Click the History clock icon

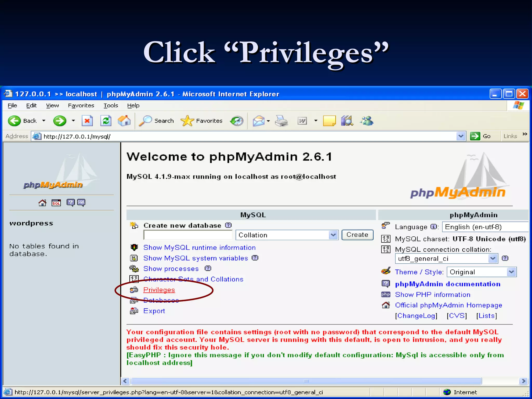[237, 121]
